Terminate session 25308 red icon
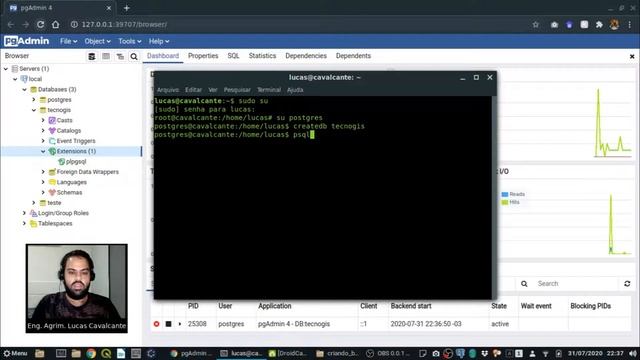This screenshot has width=640, height=360. click(156, 324)
